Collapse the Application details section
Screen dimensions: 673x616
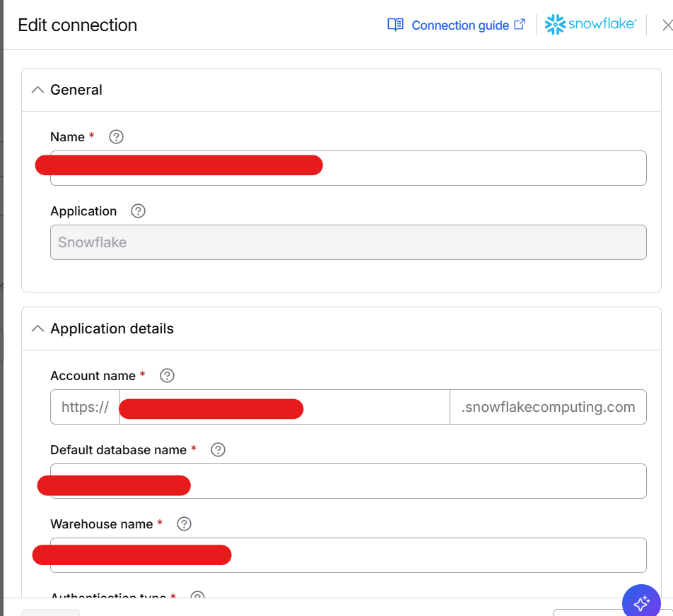[x=38, y=328]
